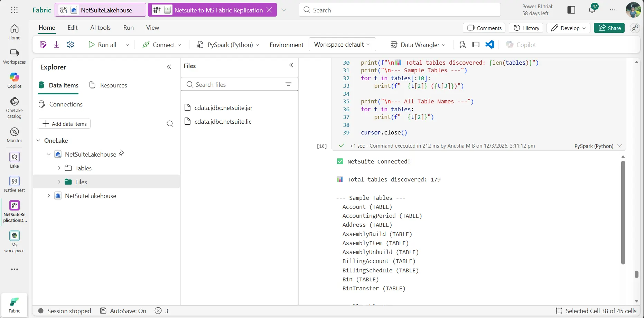The image size is (644, 318).
Task: Click the download/export notebook icon
Action: (x=56, y=44)
